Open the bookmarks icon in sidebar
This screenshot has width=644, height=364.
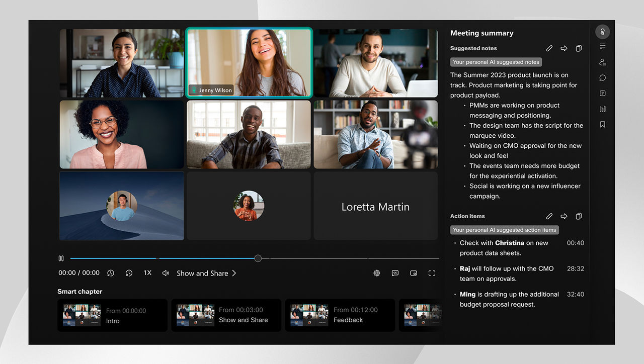[x=602, y=124]
